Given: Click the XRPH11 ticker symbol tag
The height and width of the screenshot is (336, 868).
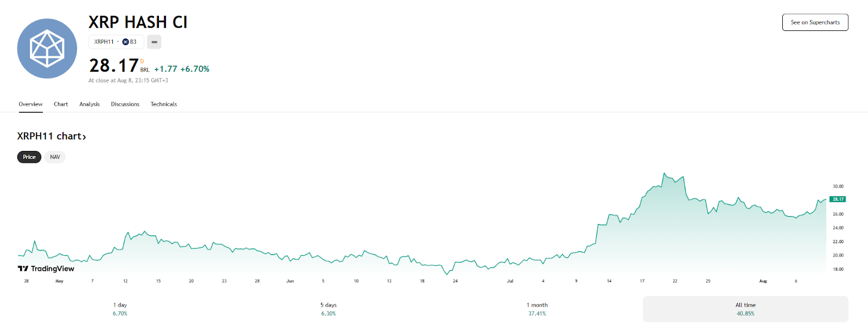Looking at the screenshot, I should click(x=104, y=42).
